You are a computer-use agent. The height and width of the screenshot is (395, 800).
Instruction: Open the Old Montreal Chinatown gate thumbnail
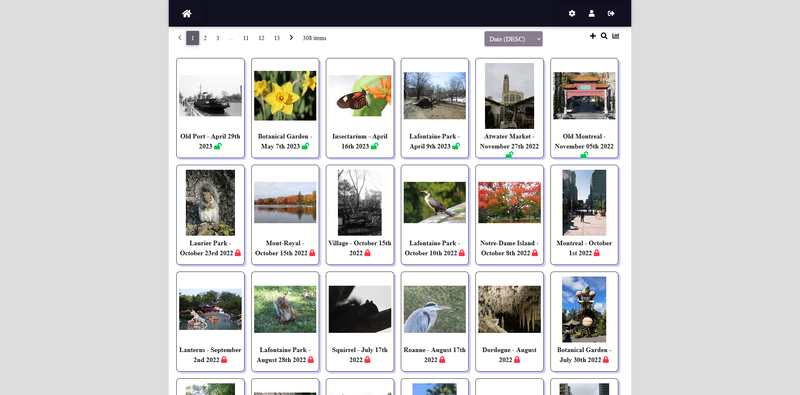584,95
